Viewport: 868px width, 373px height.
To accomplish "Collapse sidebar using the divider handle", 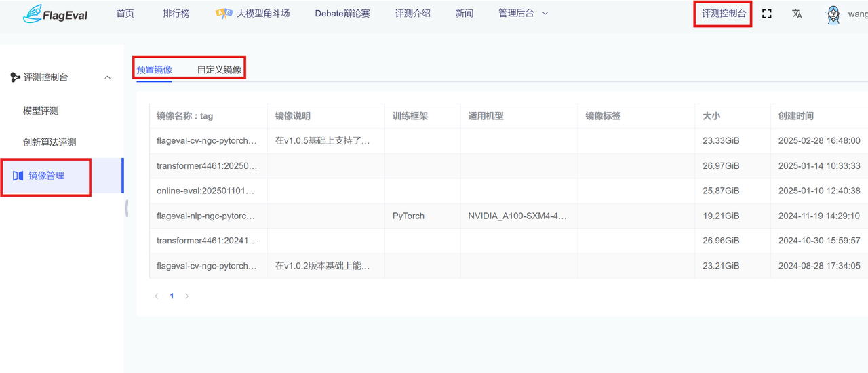I will [126, 209].
